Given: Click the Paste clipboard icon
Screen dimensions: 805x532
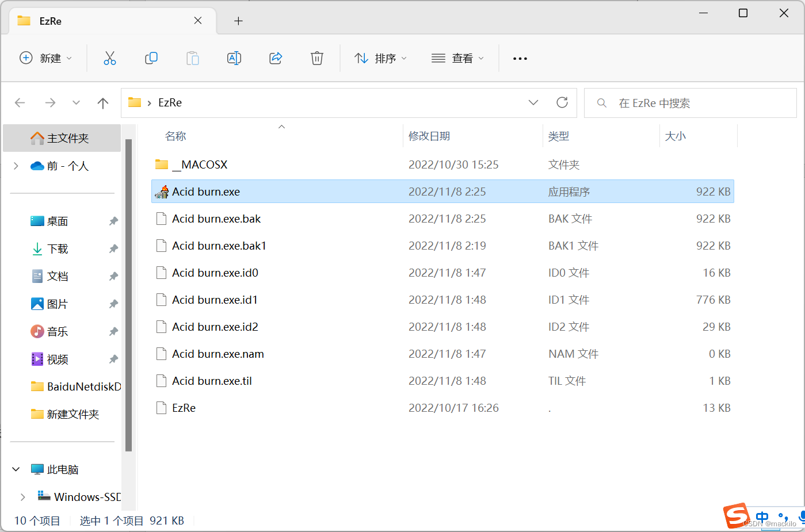Looking at the screenshot, I should click(x=193, y=58).
